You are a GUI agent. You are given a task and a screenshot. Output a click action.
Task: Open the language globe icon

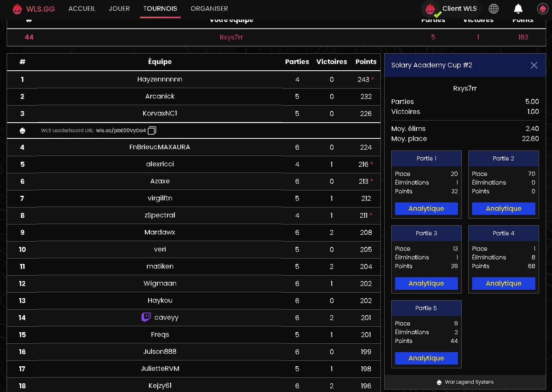pos(494,9)
